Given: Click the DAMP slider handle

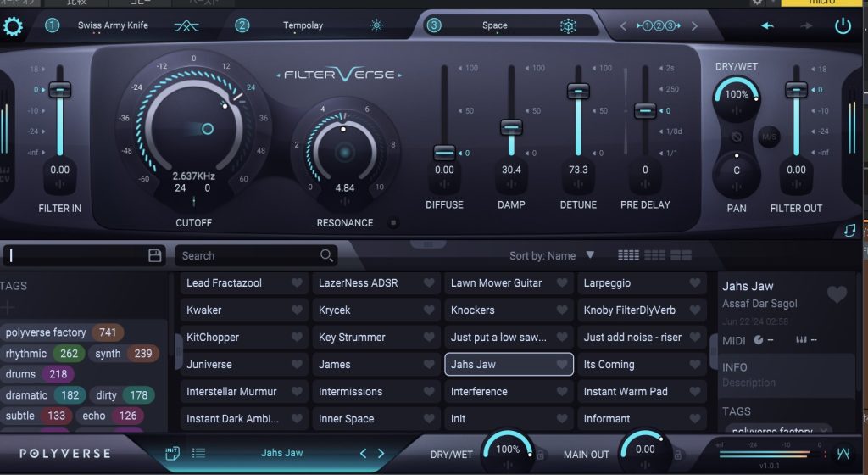Looking at the screenshot, I should [x=510, y=127].
